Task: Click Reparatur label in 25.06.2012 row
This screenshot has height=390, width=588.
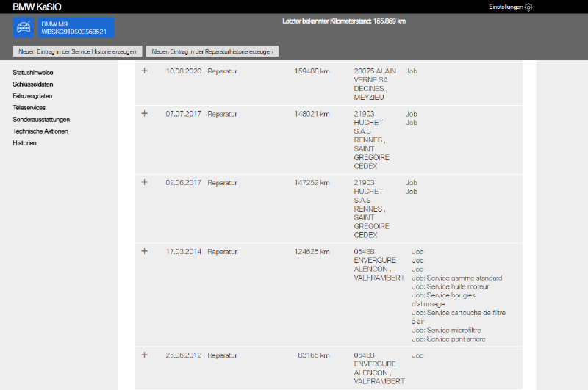Action: click(223, 355)
